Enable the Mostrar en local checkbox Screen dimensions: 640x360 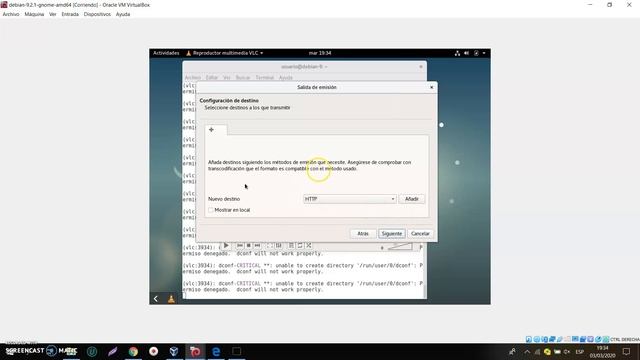click(211, 210)
